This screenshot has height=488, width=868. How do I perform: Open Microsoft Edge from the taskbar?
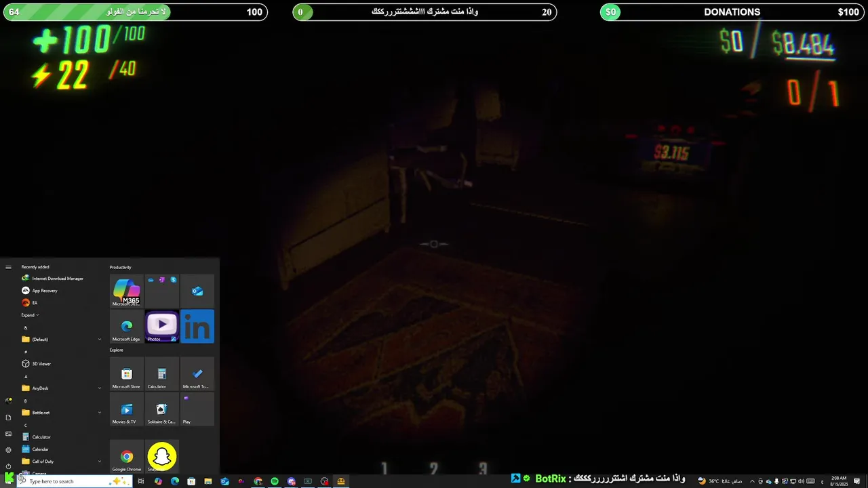175,481
